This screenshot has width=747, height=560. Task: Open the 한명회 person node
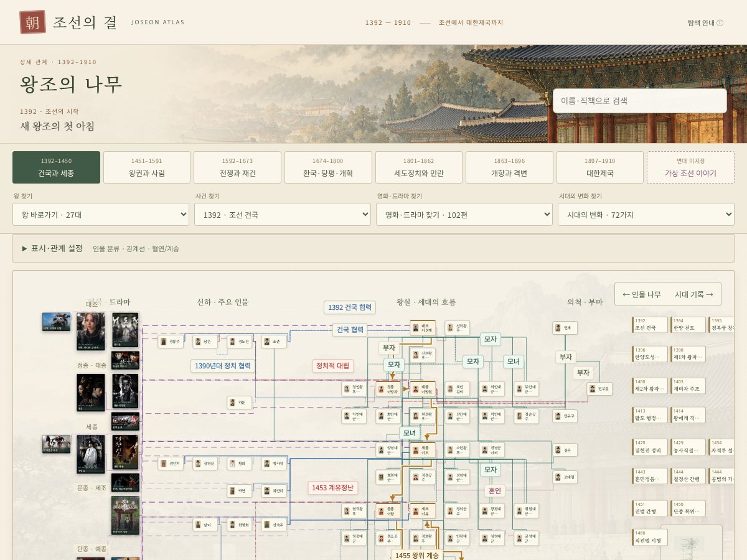click(240, 525)
